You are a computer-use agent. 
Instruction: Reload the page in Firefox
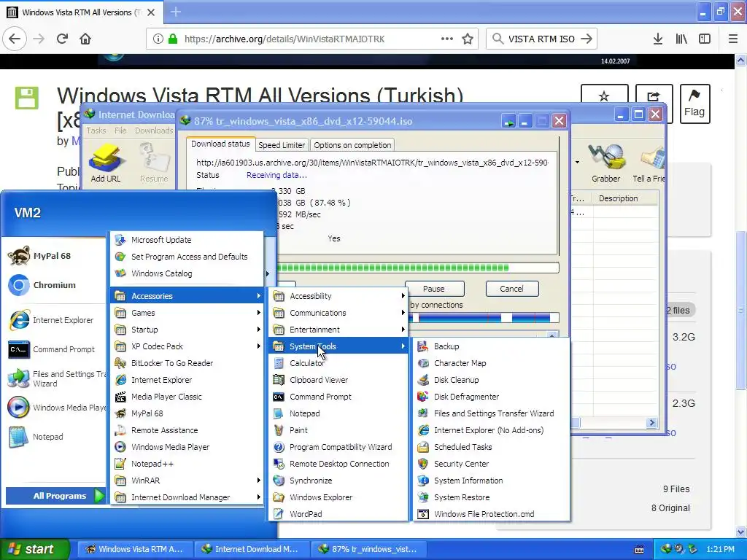coord(62,39)
